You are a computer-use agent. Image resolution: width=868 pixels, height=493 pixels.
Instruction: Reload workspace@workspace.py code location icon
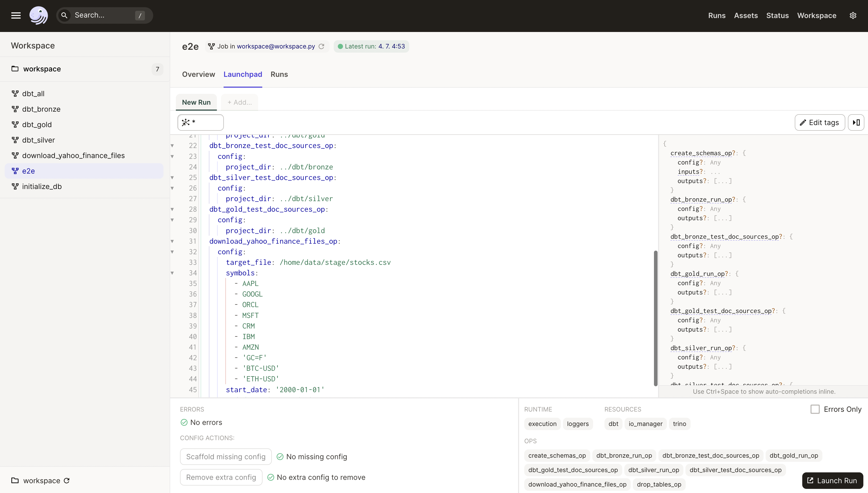(x=321, y=46)
